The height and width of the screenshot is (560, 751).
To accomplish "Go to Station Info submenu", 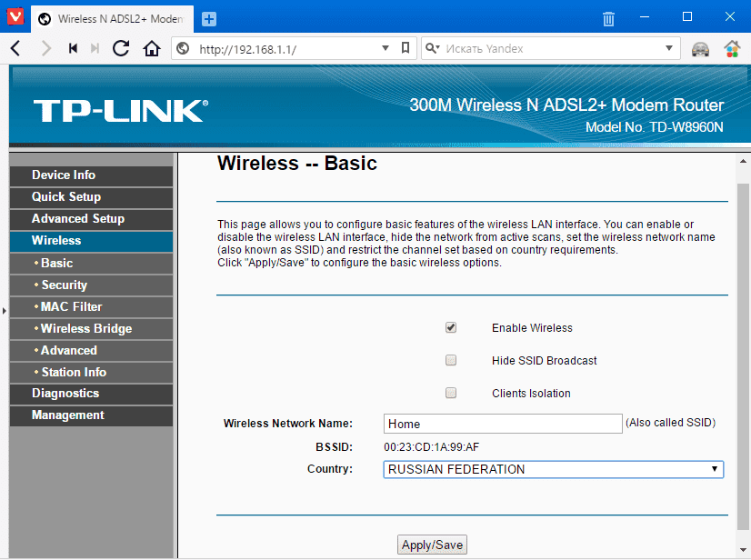I will 91,372.
